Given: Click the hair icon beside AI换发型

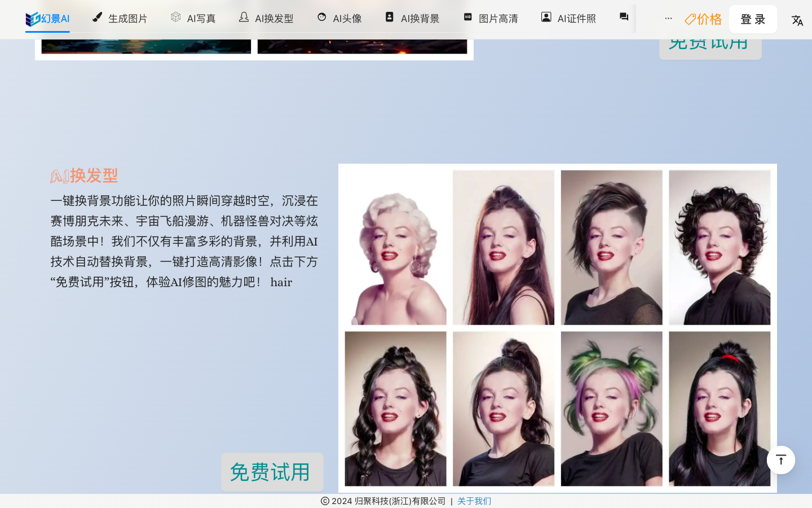Looking at the screenshot, I should click(244, 17).
